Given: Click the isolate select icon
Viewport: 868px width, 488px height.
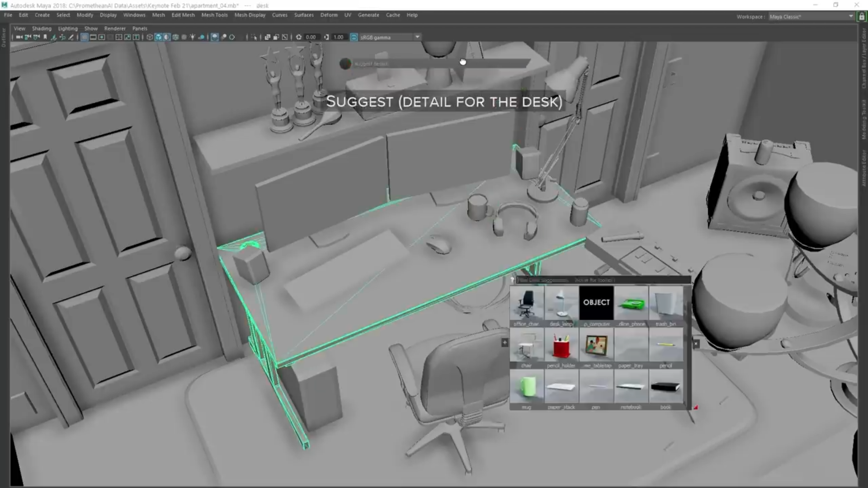Looking at the screenshot, I should pos(254,37).
